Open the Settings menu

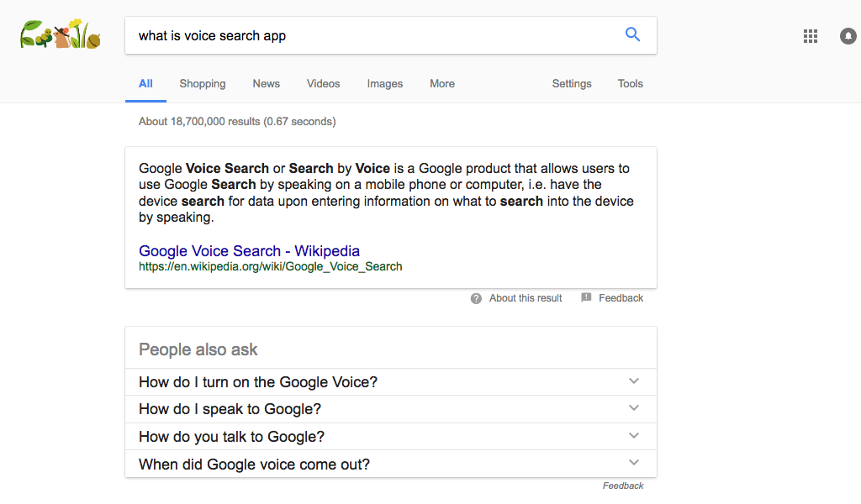(x=572, y=84)
